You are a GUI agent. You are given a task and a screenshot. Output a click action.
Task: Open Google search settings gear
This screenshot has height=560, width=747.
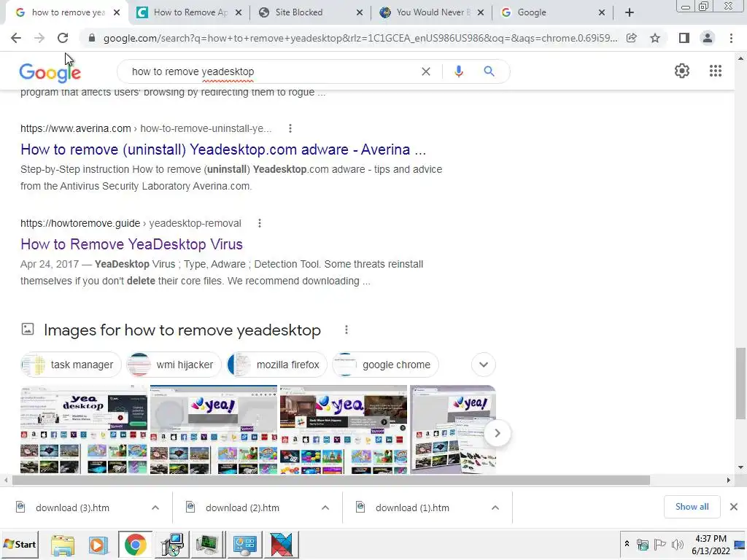coord(682,71)
